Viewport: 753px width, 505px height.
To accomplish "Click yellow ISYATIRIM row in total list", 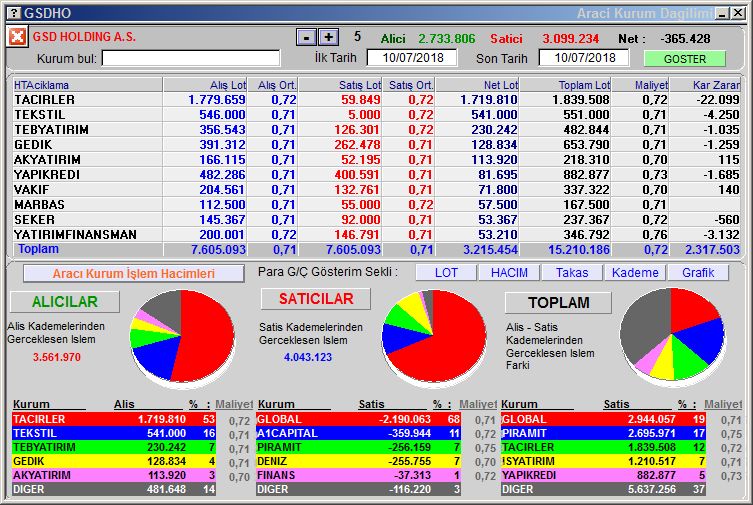I will tap(603, 461).
